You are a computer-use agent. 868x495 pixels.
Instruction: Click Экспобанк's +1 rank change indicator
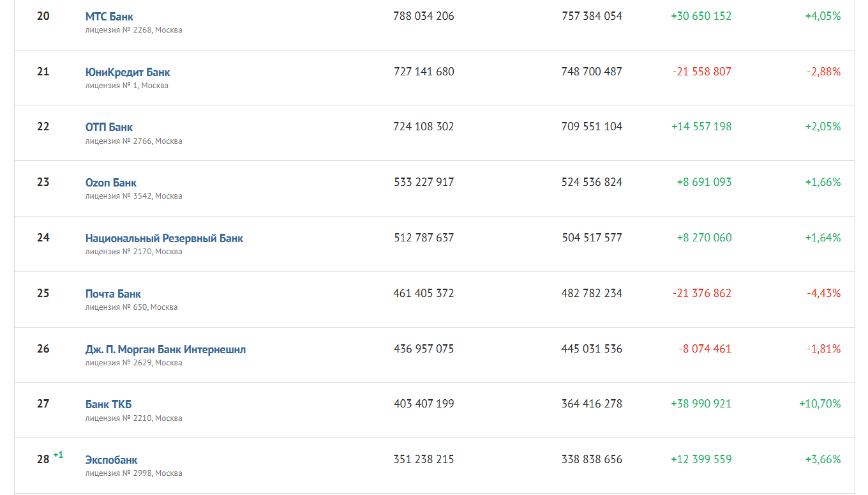(58, 455)
